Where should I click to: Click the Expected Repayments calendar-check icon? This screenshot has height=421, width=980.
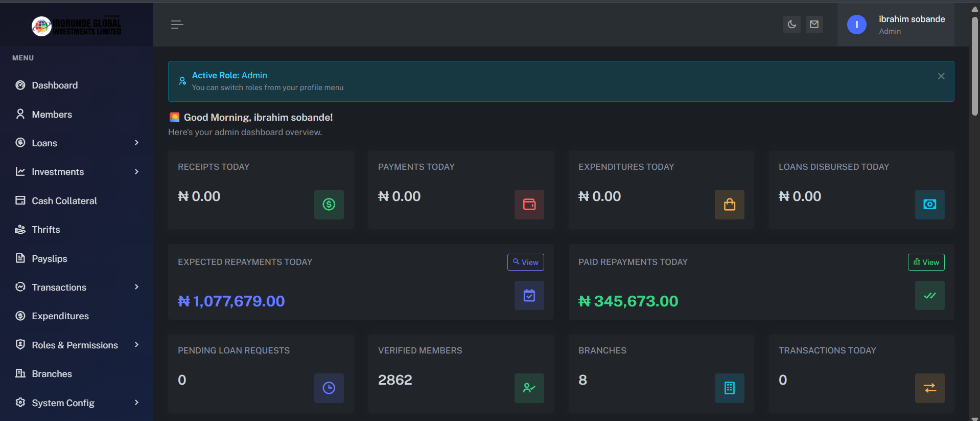click(x=529, y=296)
